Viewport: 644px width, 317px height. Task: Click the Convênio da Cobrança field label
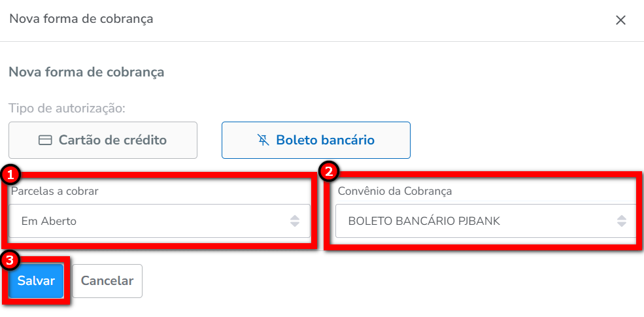pos(394,192)
